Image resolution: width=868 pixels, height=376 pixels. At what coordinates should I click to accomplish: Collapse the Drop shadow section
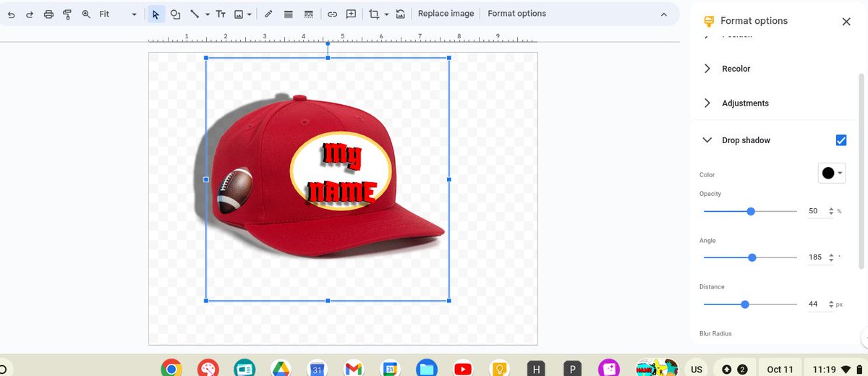tap(707, 140)
